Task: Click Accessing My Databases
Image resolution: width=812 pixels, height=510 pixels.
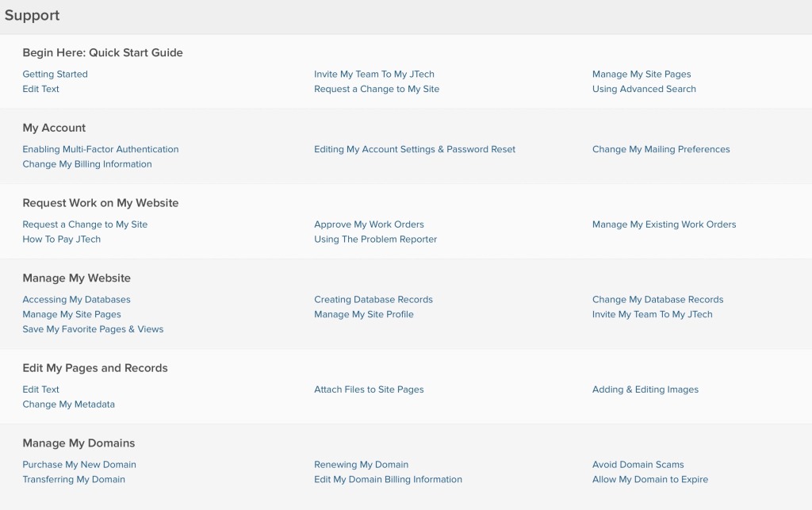Action: [x=76, y=299]
